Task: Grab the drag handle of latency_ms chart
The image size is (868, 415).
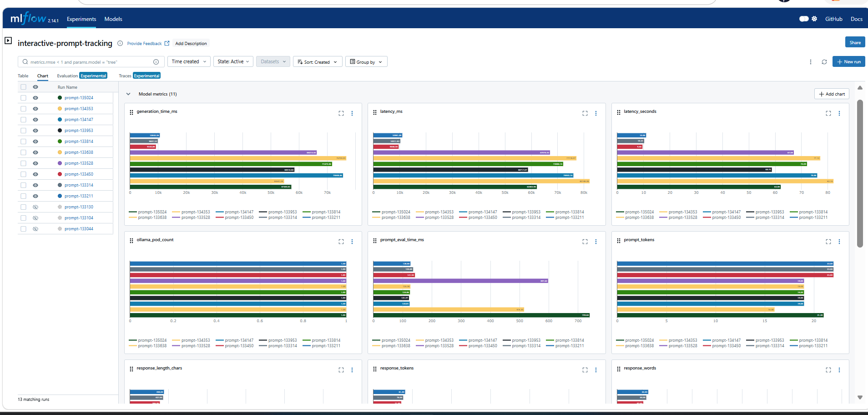Action: coord(375,112)
